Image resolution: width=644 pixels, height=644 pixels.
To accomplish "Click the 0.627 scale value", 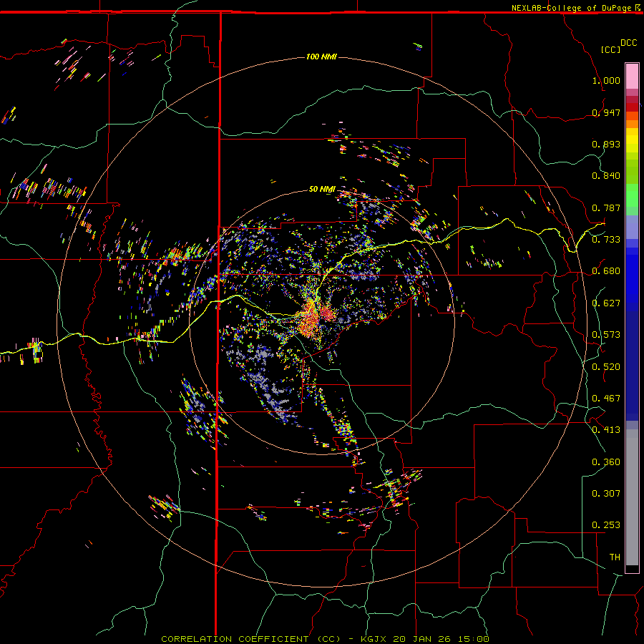I will click(x=606, y=303).
